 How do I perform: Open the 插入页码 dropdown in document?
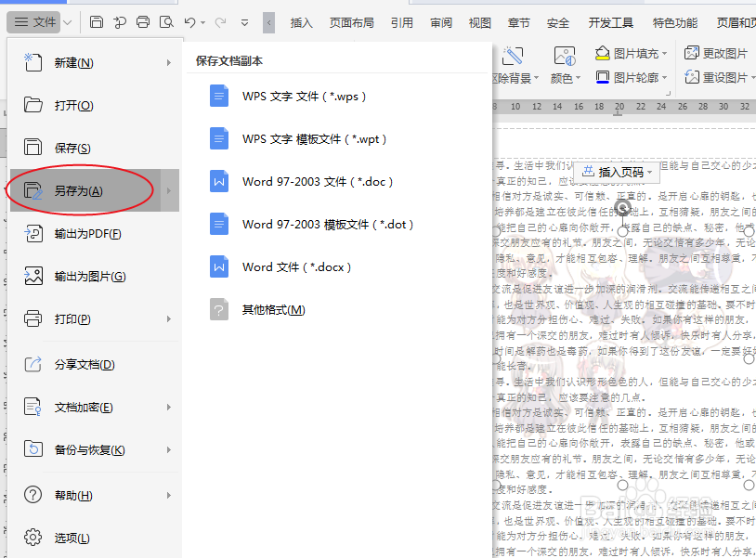click(617, 172)
